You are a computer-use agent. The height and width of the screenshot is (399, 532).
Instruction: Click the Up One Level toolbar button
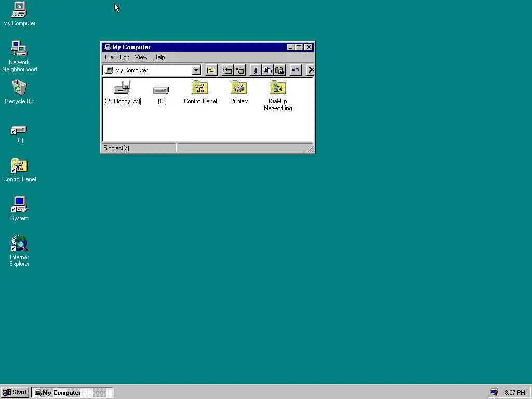coord(211,70)
